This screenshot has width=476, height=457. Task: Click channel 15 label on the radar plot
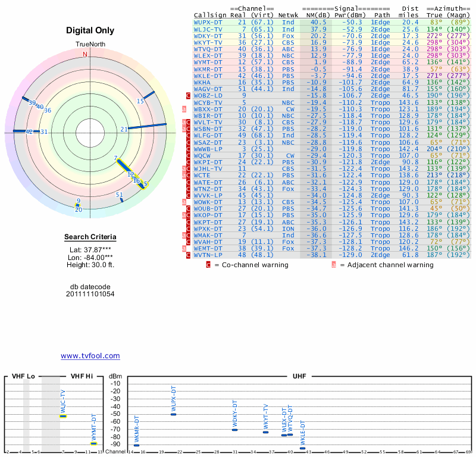coord(140,101)
